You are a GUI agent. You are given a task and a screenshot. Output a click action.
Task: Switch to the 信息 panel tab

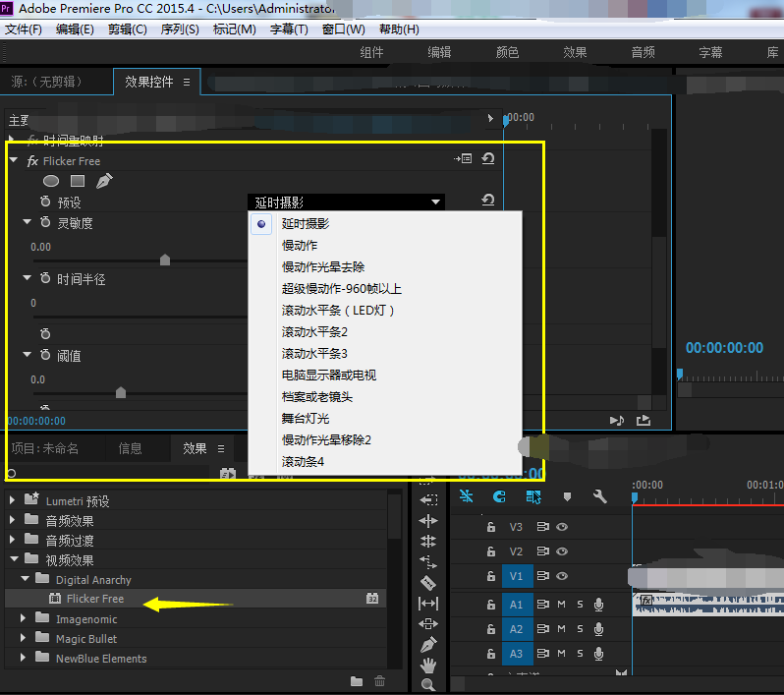[130, 448]
